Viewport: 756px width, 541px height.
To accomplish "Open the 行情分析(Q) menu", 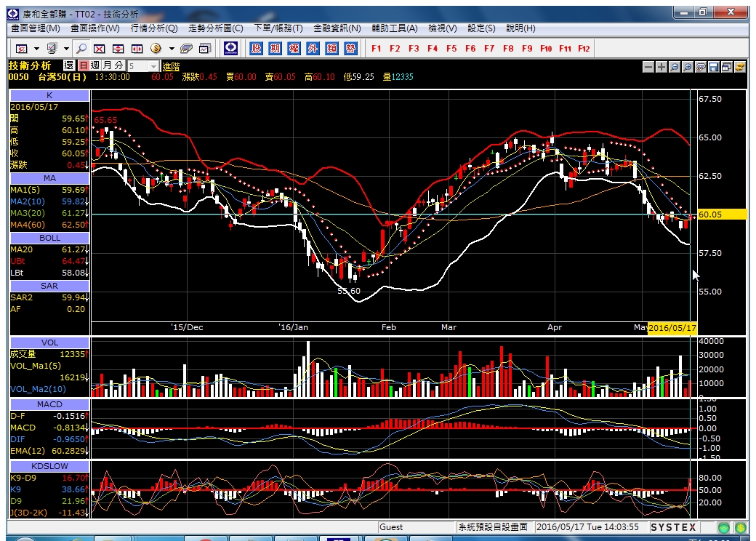I will pos(154,28).
